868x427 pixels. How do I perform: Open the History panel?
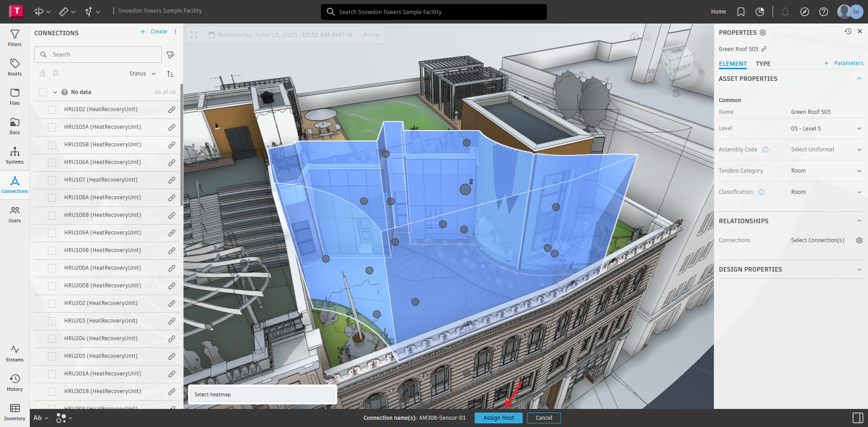coord(14,383)
